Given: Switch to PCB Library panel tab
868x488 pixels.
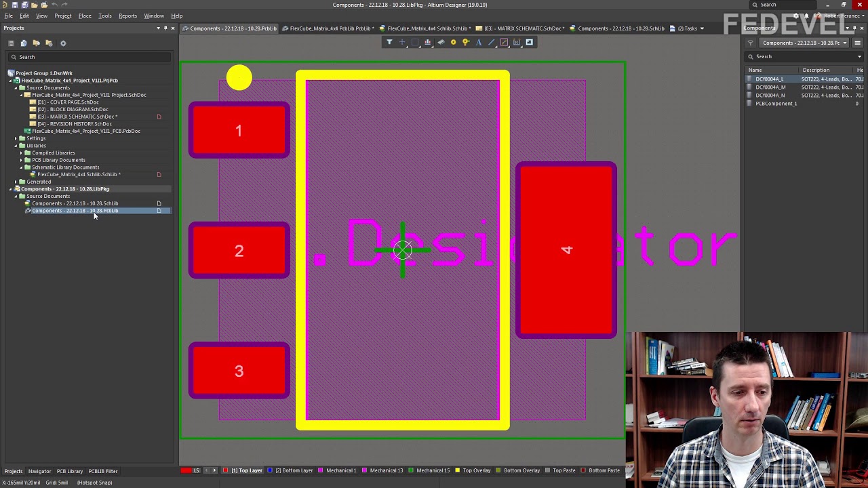Looking at the screenshot, I should (69, 471).
